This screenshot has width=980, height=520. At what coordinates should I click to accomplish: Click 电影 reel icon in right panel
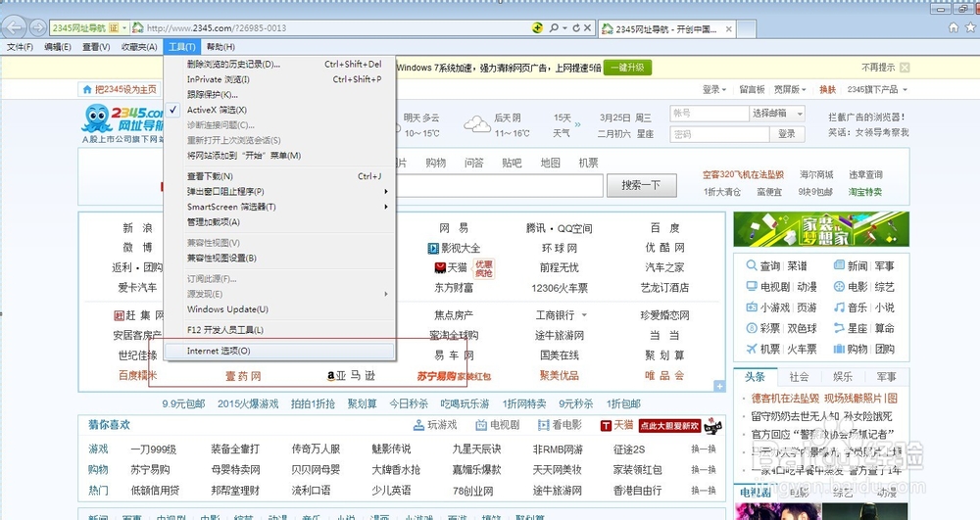click(x=839, y=287)
